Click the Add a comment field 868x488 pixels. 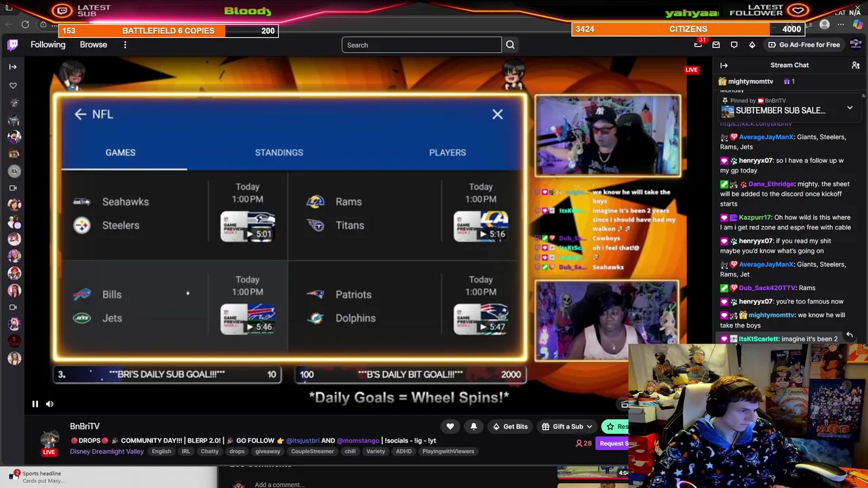tap(279, 485)
